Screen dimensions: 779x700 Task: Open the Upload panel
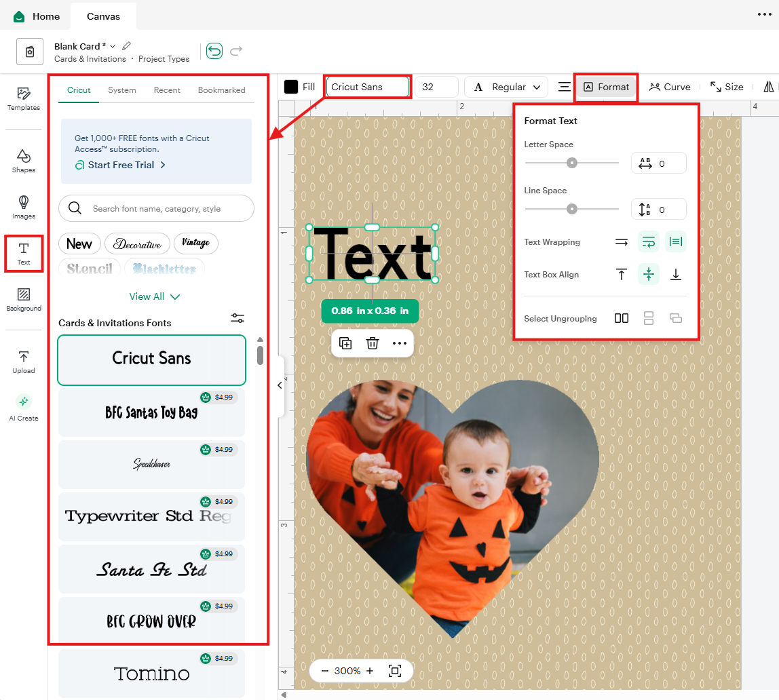(x=23, y=362)
